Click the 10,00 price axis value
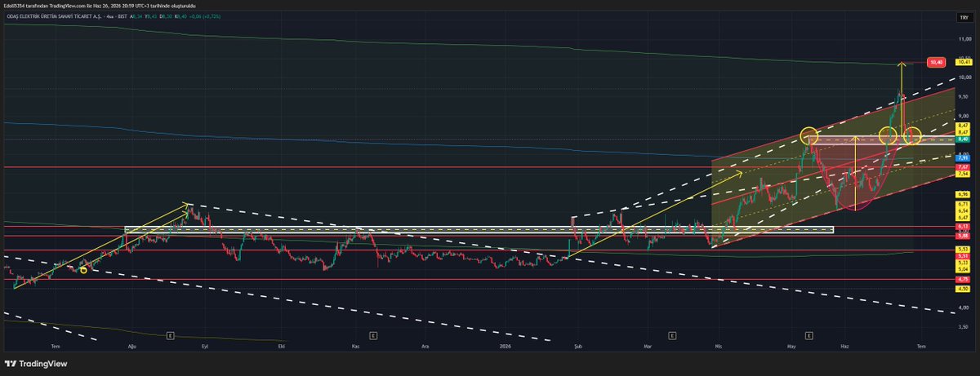The height and width of the screenshot is (376, 980). pyautogui.click(x=964, y=77)
